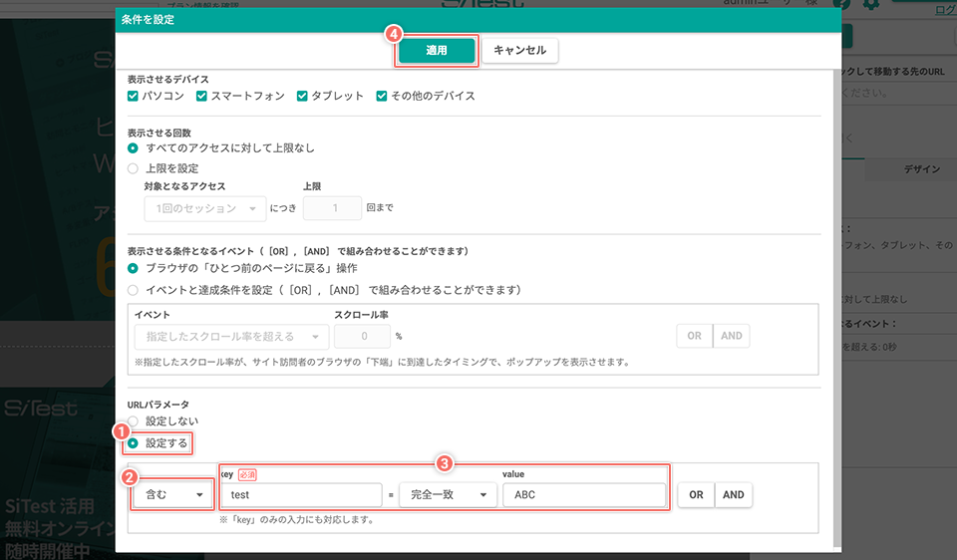Click the OR button in URLパラメータ row
957x560 pixels.
click(x=696, y=494)
